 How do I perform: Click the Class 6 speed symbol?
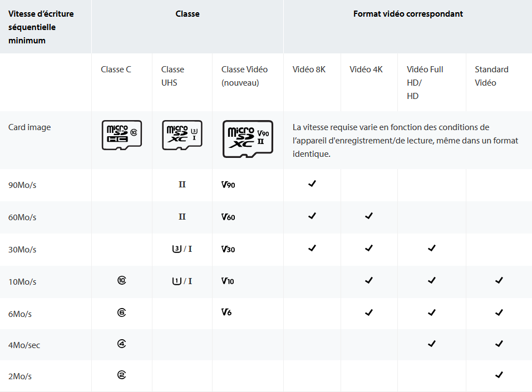click(122, 312)
